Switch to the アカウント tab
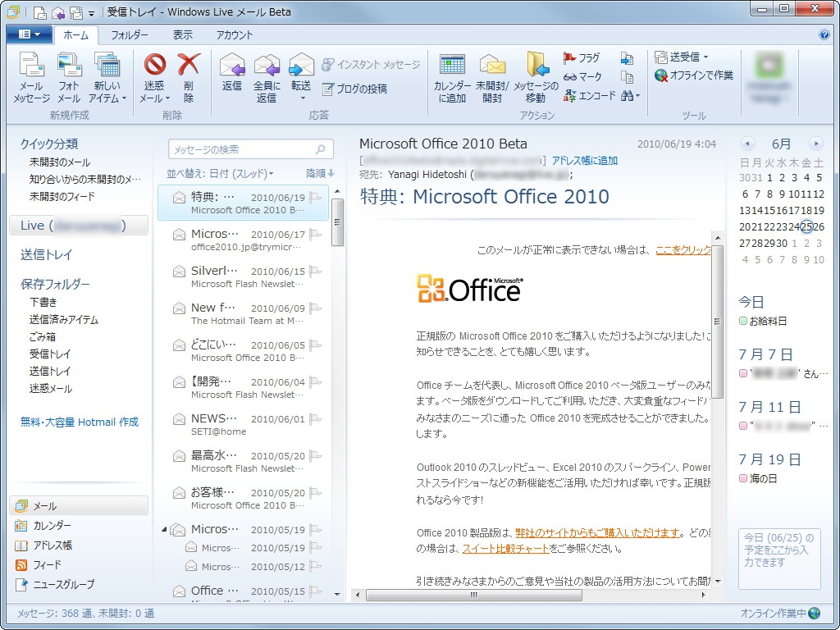The width and height of the screenshot is (840, 630). coord(234,34)
